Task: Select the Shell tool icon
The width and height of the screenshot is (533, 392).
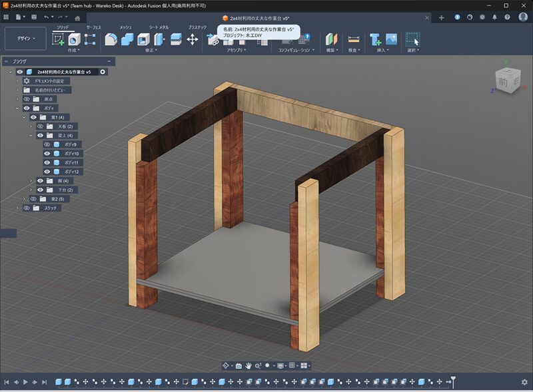Action: coord(143,39)
